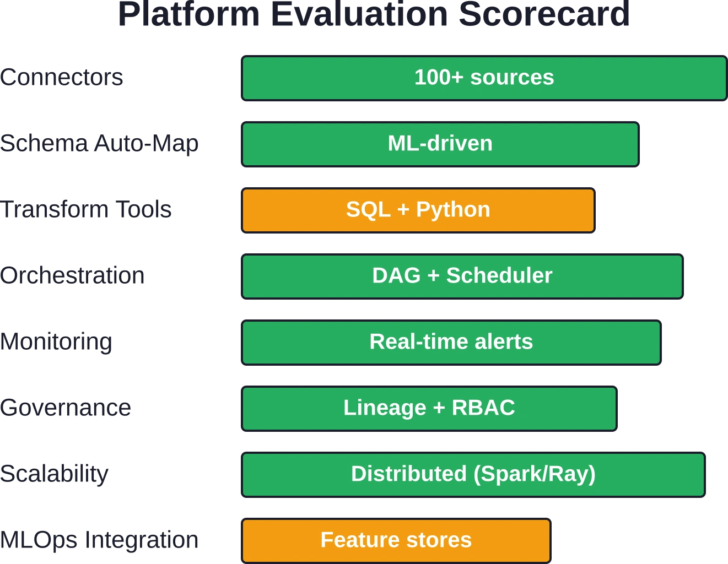Click the '100+ sources' green bar
Screen dimensions: 728x564
[x=484, y=78]
